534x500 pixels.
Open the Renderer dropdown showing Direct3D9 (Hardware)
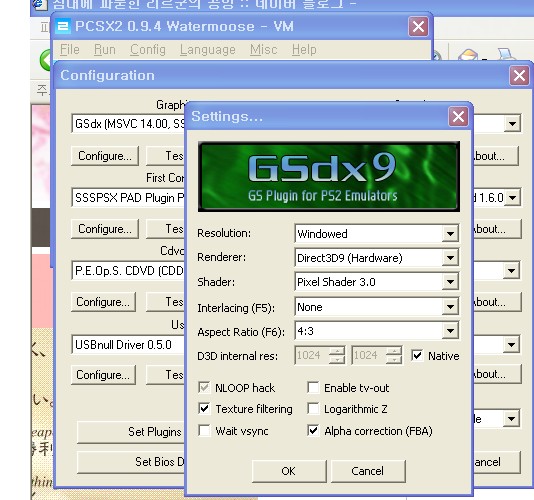[376, 258]
